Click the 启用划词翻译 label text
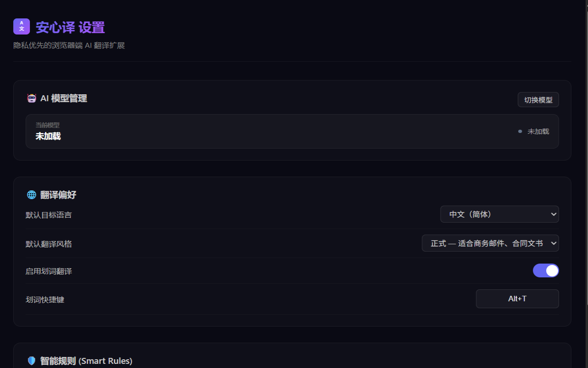The width and height of the screenshot is (588, 368). [49, 271]
